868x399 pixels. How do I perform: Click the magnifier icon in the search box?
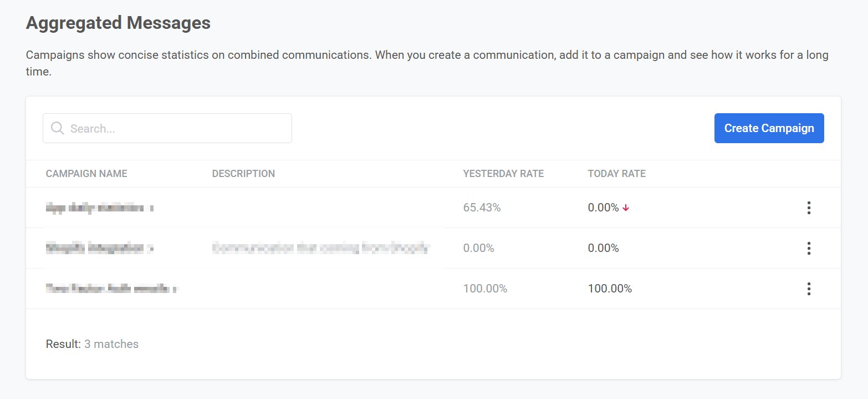point(58,128)
